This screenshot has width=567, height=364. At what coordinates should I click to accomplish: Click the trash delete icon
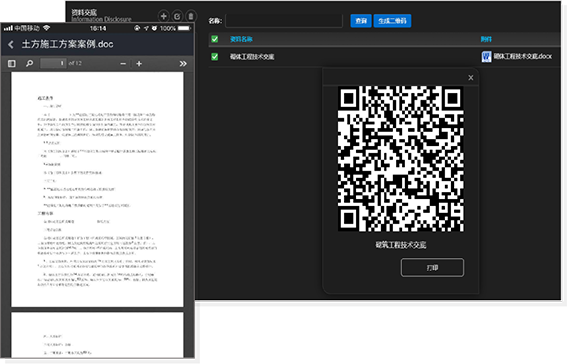[191, 16]
